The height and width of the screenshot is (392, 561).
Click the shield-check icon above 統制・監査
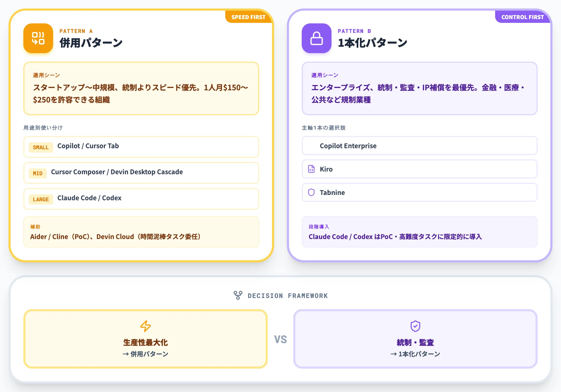click(x=415, y=326)
